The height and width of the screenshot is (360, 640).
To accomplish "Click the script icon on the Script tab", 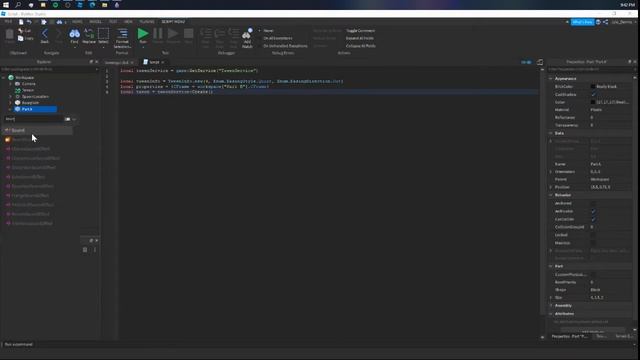I will 145,62.
